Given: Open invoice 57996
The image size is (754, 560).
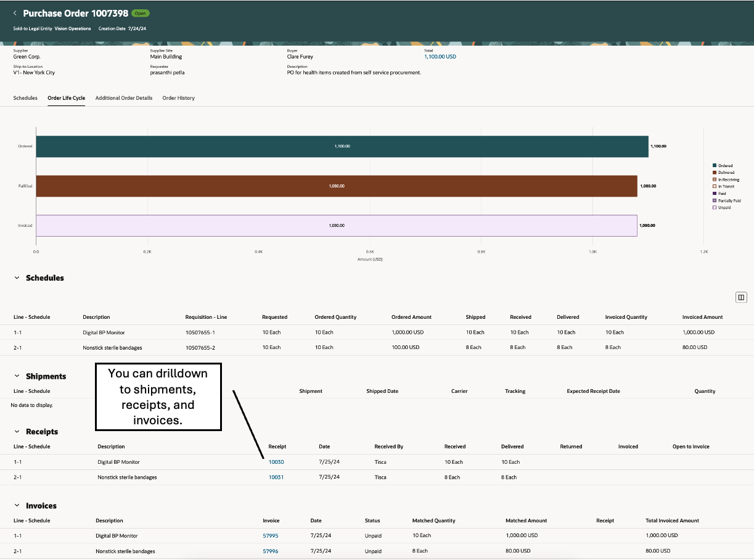Looking at the screenshot, I should click(x=271, y=551).
